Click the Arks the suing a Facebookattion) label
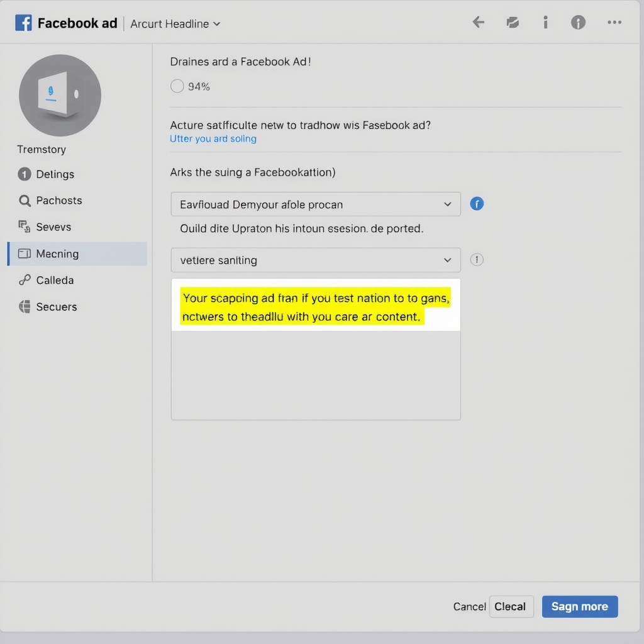644x644 pixels. (x=253, y=172)
